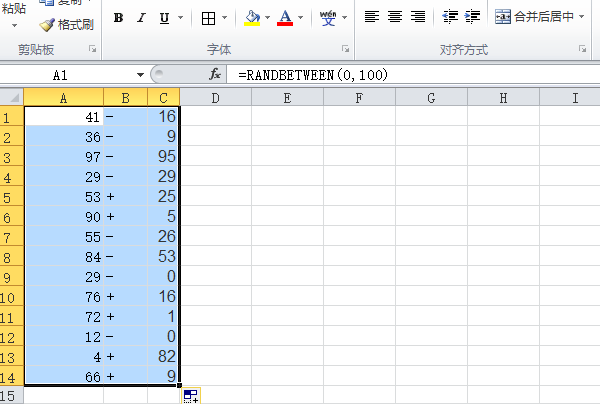This screenshot has width=600, height=404.
Task: Click cell C13 containing 82
Action: point(163,357)
